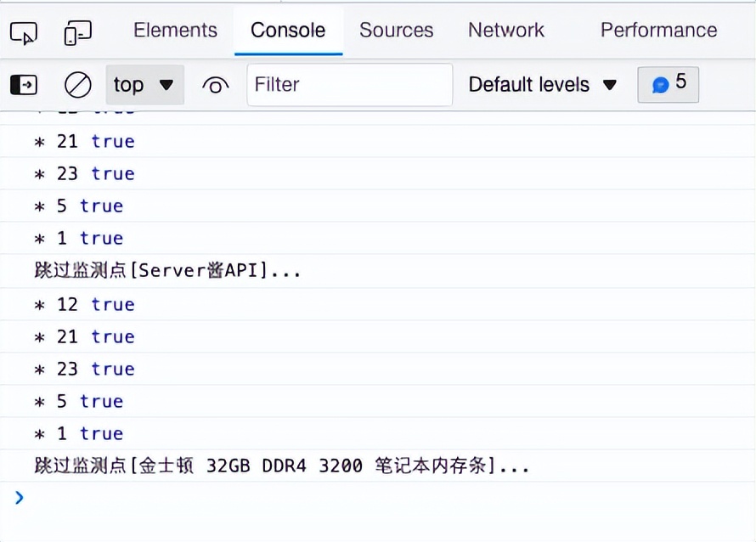
Task: Clear the console with the ban icon
Action: pyautogui.click(x=77, y=85)
